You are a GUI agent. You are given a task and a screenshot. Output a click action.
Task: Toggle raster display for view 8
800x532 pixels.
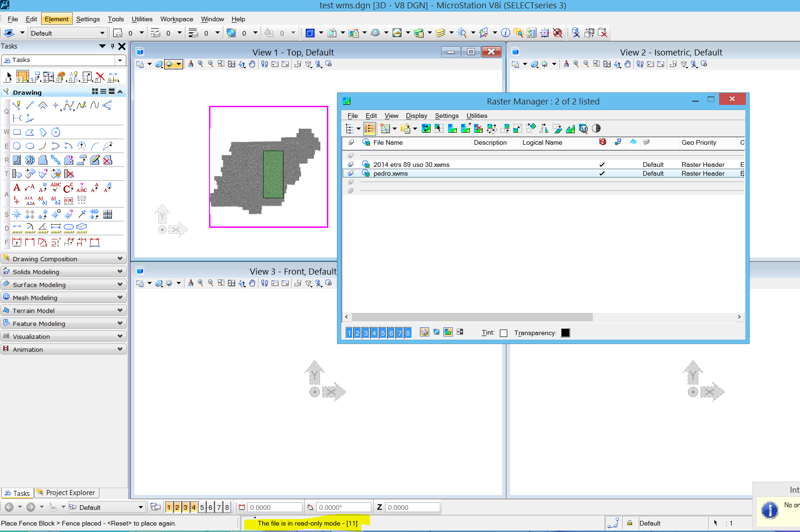coord(408,333)
